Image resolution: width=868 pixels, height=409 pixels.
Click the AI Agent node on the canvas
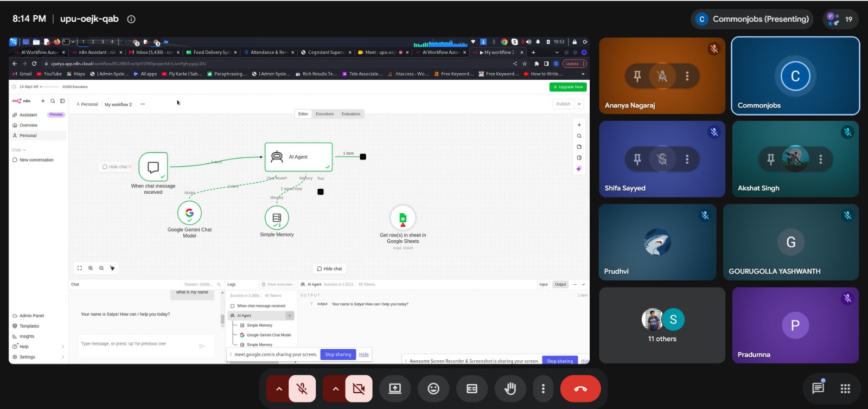click(x=298, y=157)
